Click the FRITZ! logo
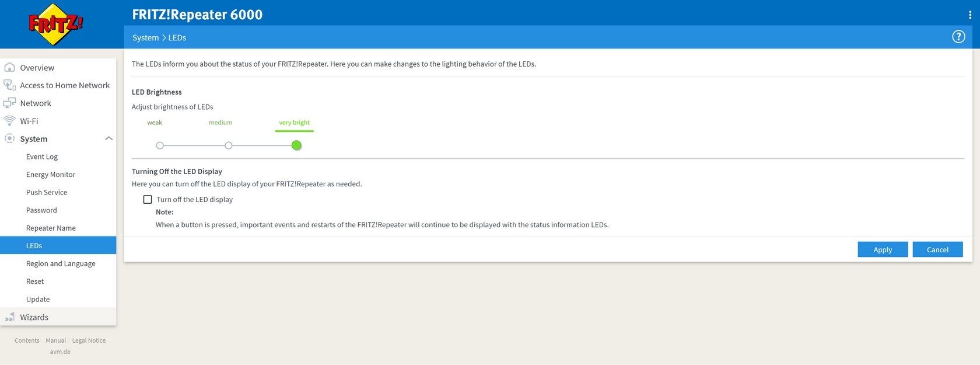Screen dimensions: 980x365 point(55,25)
